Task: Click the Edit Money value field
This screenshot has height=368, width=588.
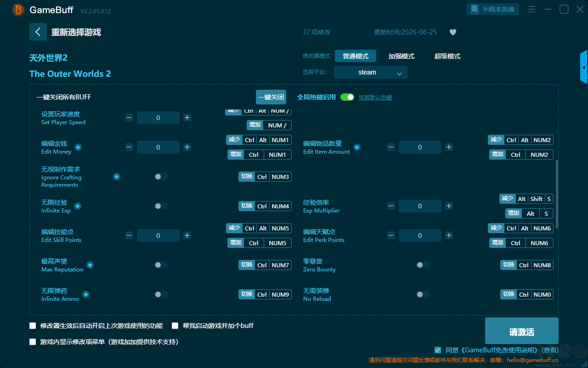Action: point(158,147)
